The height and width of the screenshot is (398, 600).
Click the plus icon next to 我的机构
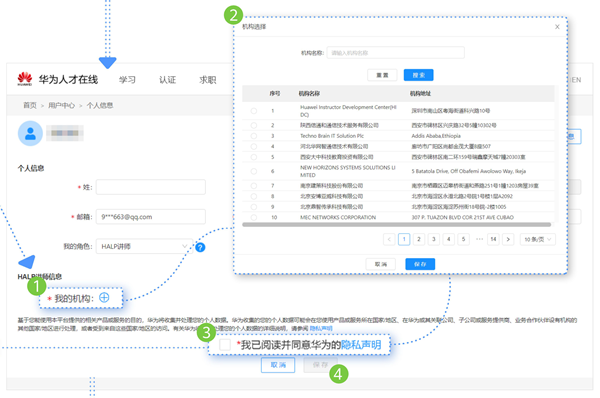click(104, 297)
